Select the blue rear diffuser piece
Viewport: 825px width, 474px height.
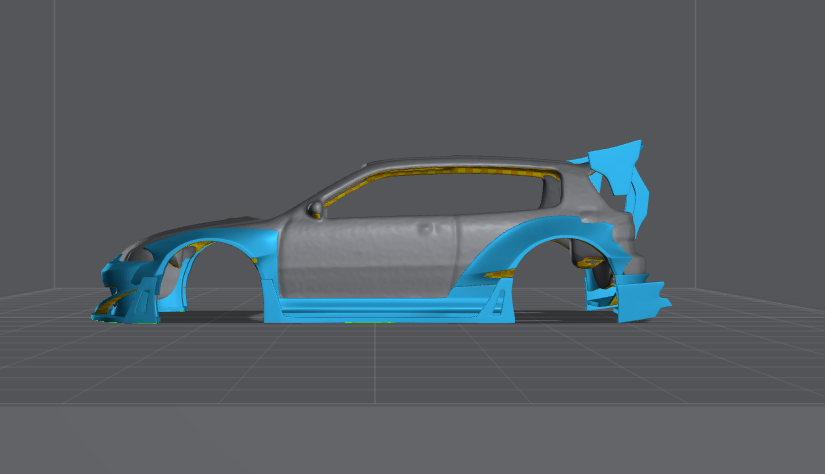tap(640, 298)
